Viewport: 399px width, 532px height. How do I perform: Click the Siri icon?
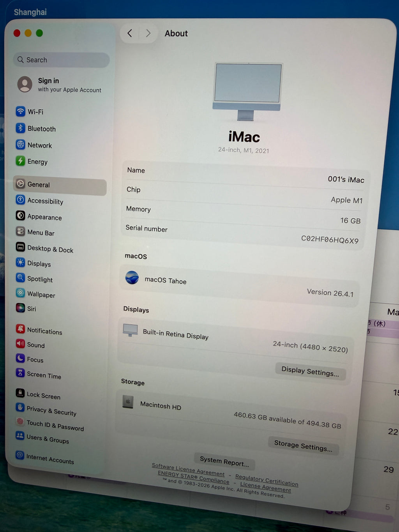click(20, 308)
